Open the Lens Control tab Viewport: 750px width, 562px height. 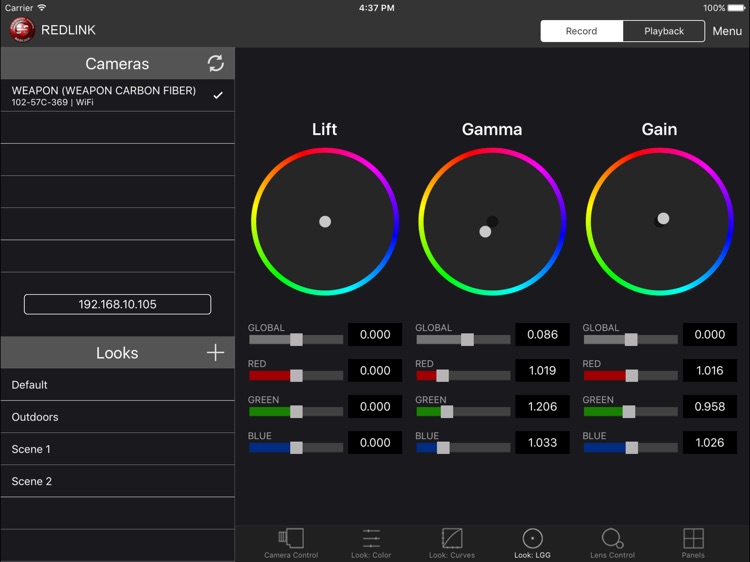612,544
